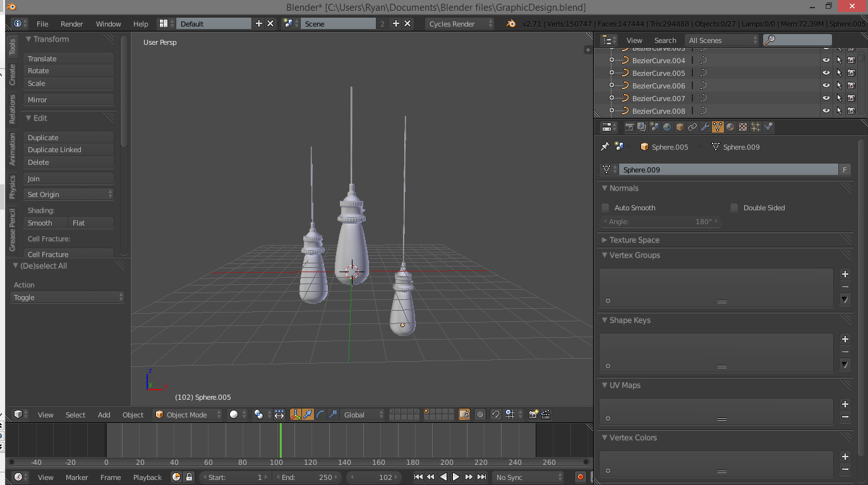Open the Window menu

coord(108,23)
